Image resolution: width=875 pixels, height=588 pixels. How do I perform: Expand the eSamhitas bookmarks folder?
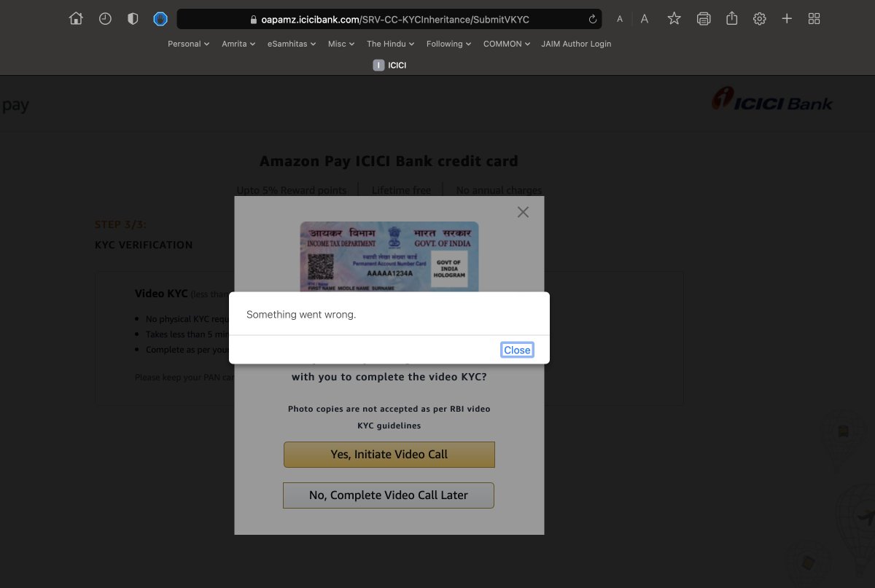coord(292,44)
